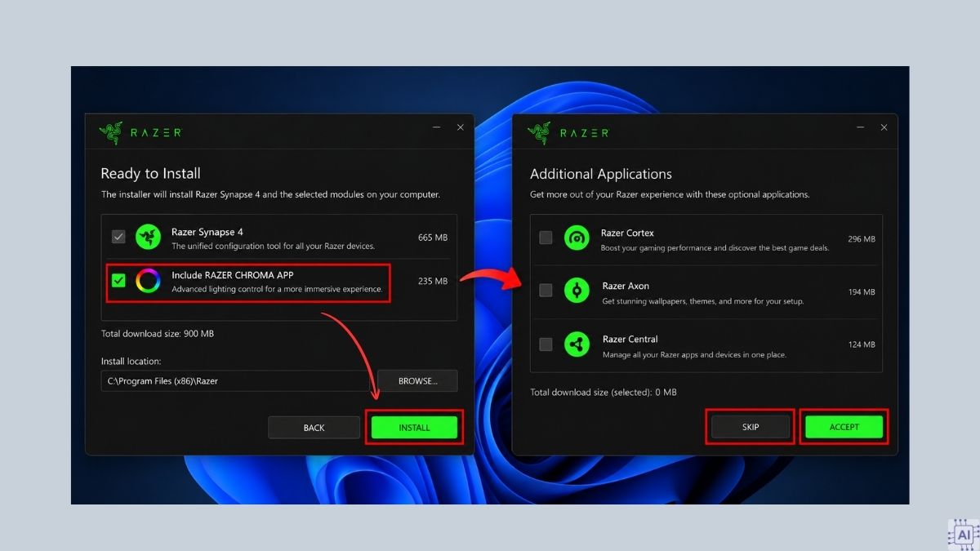Uncheck the Include Razer Chroma App checkbox

point(118,281)
